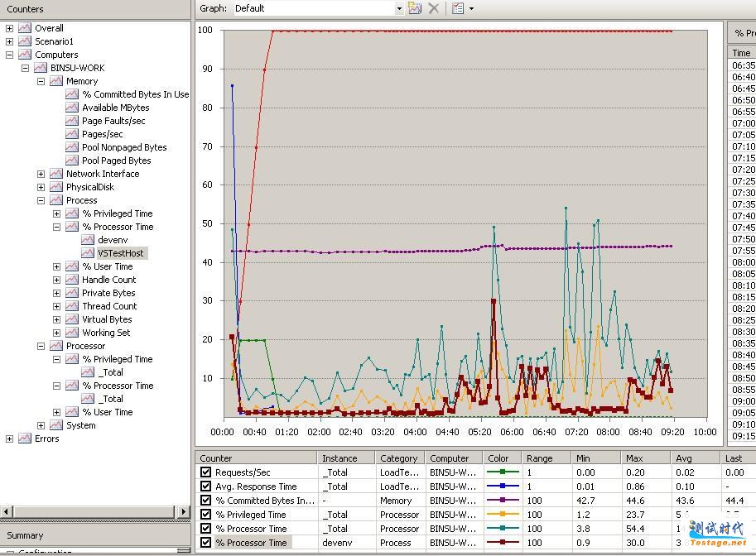
Task: Collapse the Memory category node
Action: click(41, 81)
